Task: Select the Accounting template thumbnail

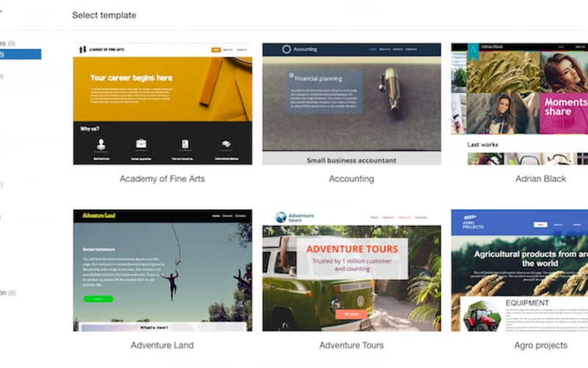Action: 351,104
